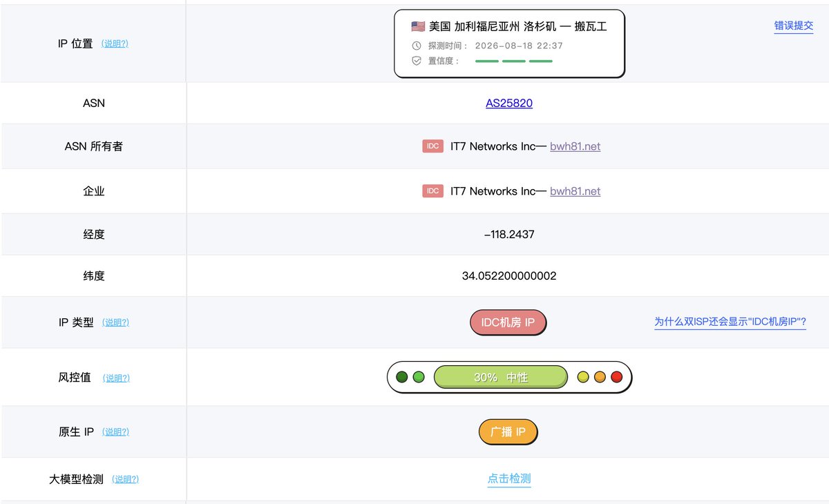Click the 大模型检测 label
The image size is (829, 504).
point(76,479)
